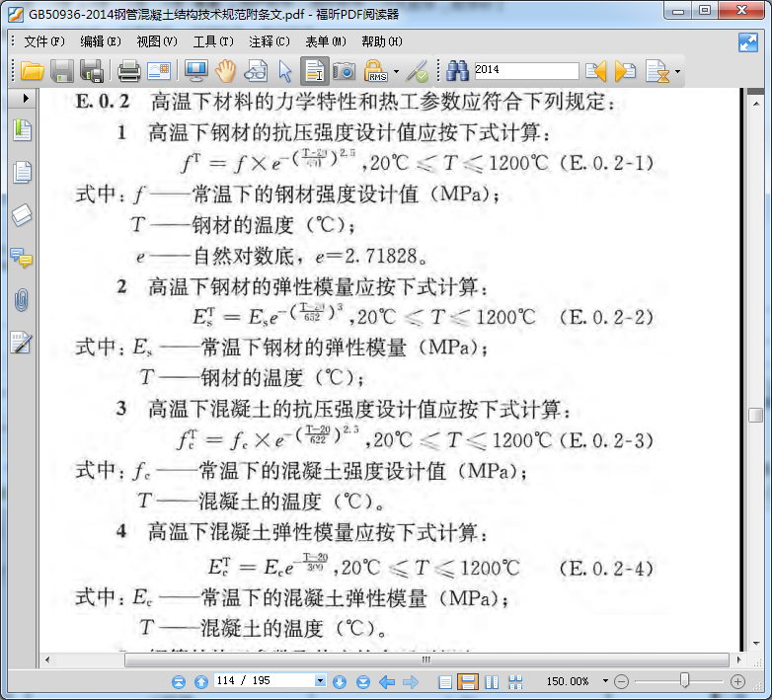Open the page number dropdown list
Viewport: 772px width, 700px height.
320,681
